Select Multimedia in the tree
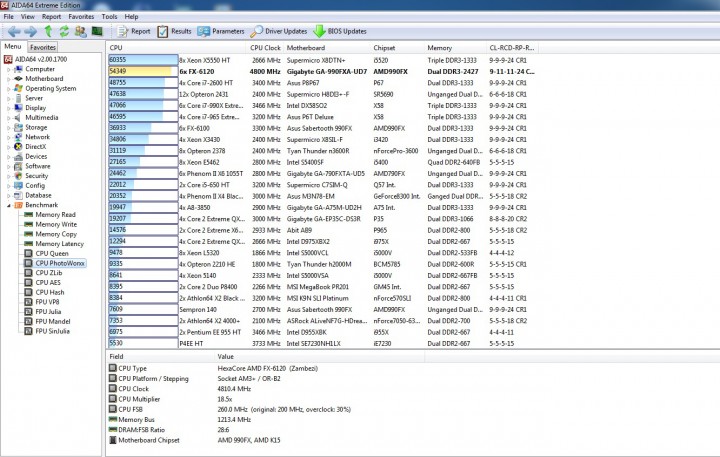 tap(41, 118)
